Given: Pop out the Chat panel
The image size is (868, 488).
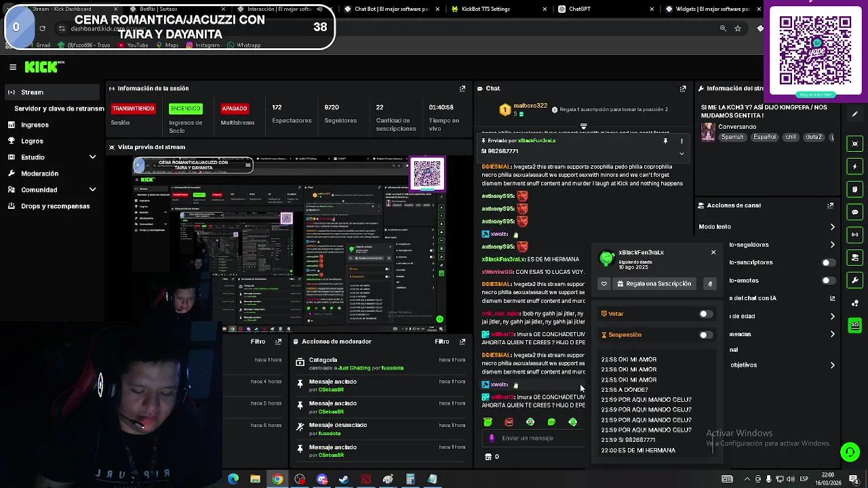Looking at the screenshot, I should [x=683, y=88].
